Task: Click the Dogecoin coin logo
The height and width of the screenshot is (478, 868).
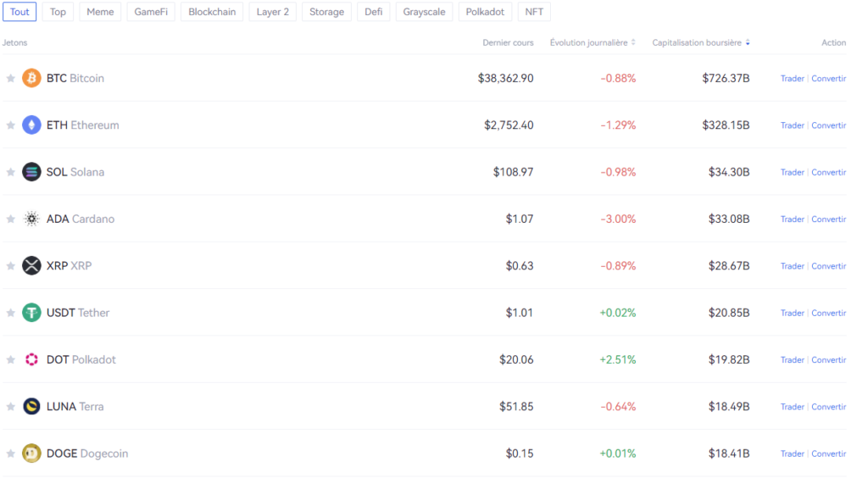Action: pos(31,453)
